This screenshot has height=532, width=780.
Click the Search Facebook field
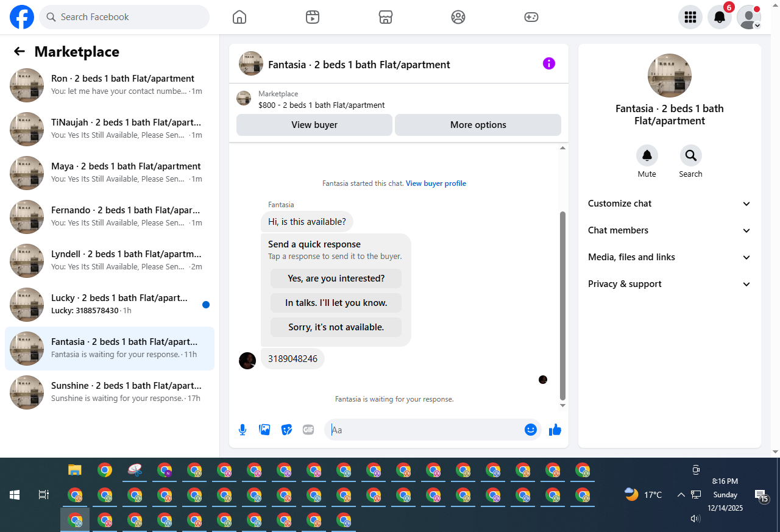(x=124, y=17)
